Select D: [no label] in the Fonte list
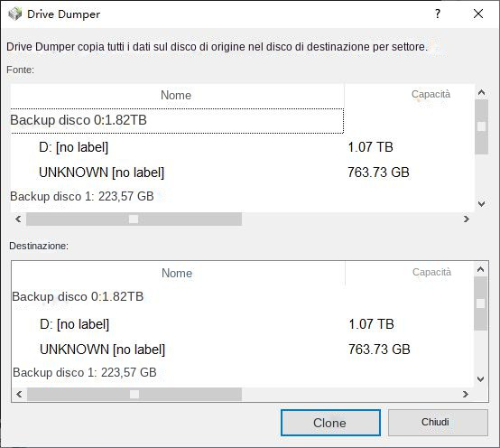The width and height of the screenshot is (500, 448). click(74, 147)
